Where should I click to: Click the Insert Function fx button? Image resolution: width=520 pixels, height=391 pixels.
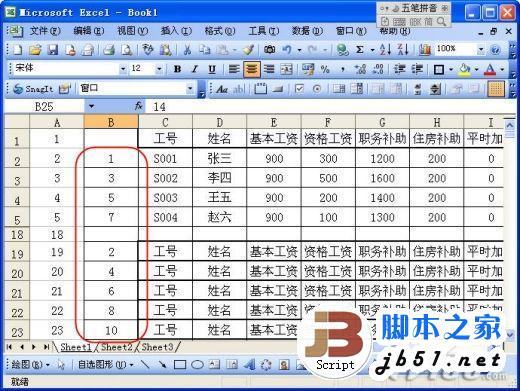coord(139,106)
